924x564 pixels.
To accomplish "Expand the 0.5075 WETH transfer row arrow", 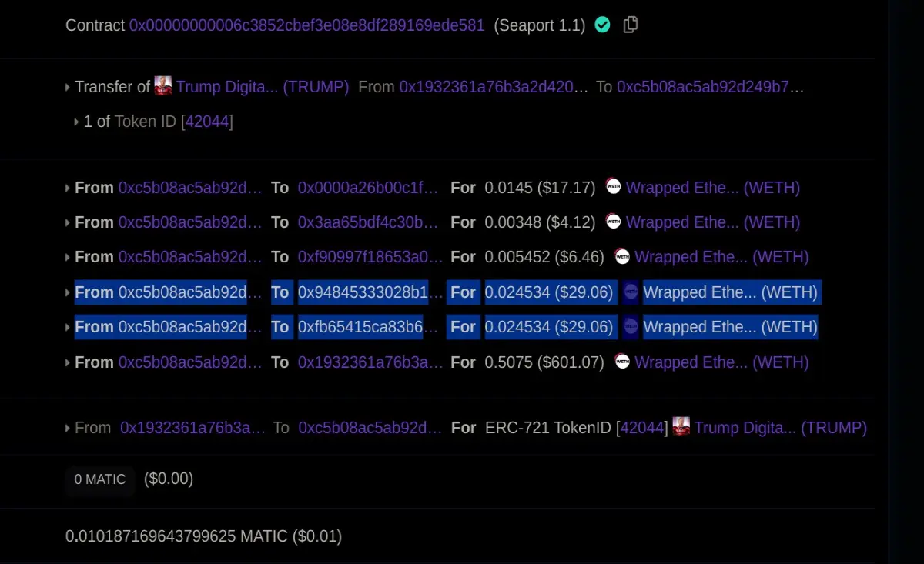I will (x=68, y=363).
